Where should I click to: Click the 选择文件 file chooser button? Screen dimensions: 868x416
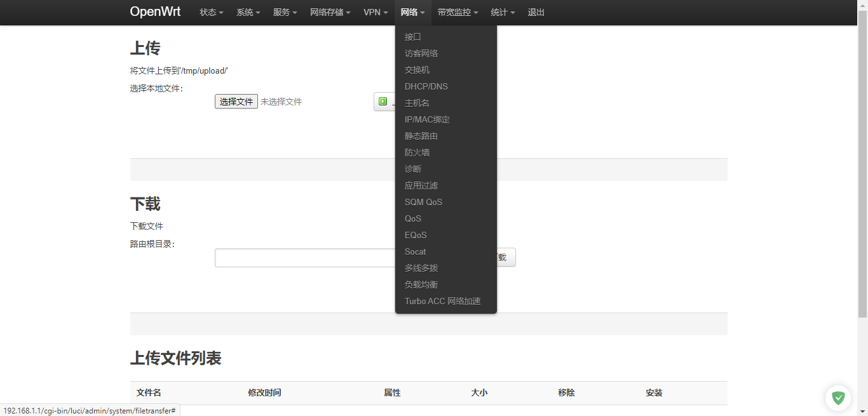[x=236, y=102]
